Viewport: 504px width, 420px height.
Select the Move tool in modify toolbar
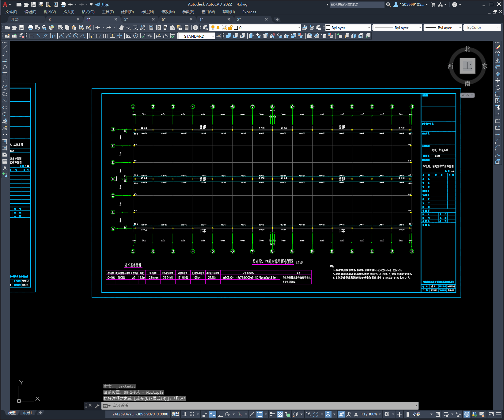point(498,81)
